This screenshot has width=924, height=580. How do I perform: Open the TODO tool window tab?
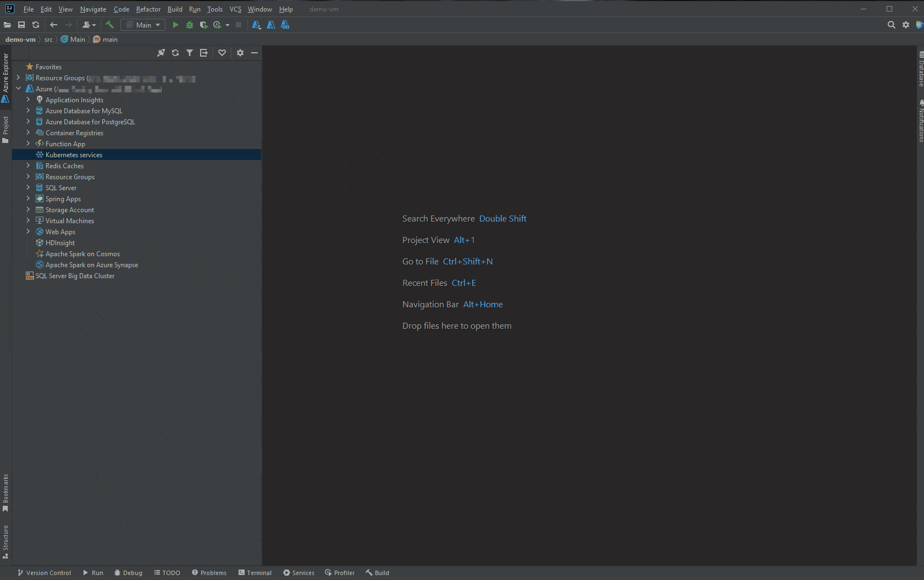coord(167,573)
